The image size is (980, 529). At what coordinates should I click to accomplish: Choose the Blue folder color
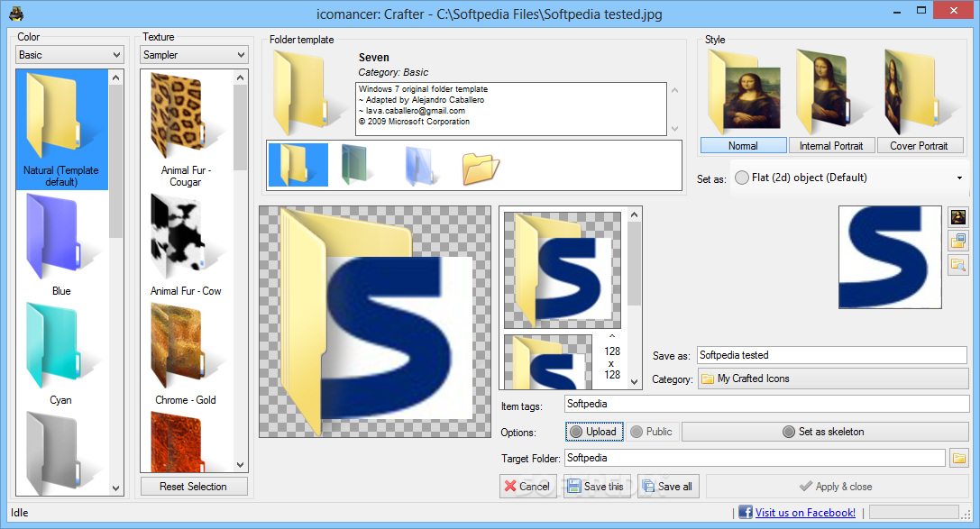(62, 245)
